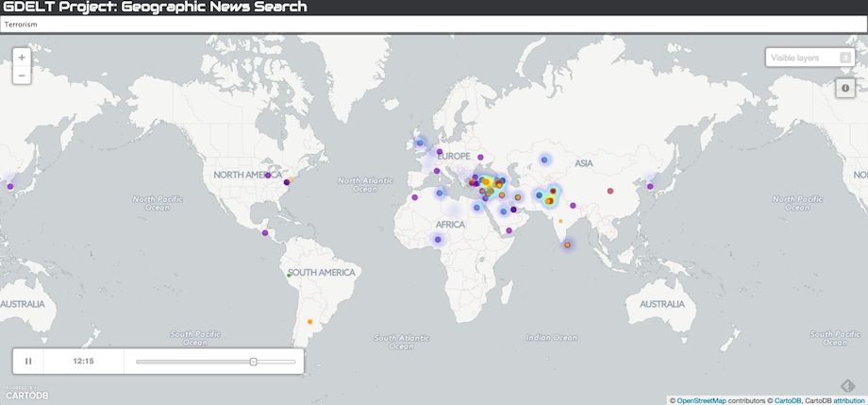Pause the timeline animation
Image resolution: width=868 pixels, height=405 pixels.
[28, 361]
